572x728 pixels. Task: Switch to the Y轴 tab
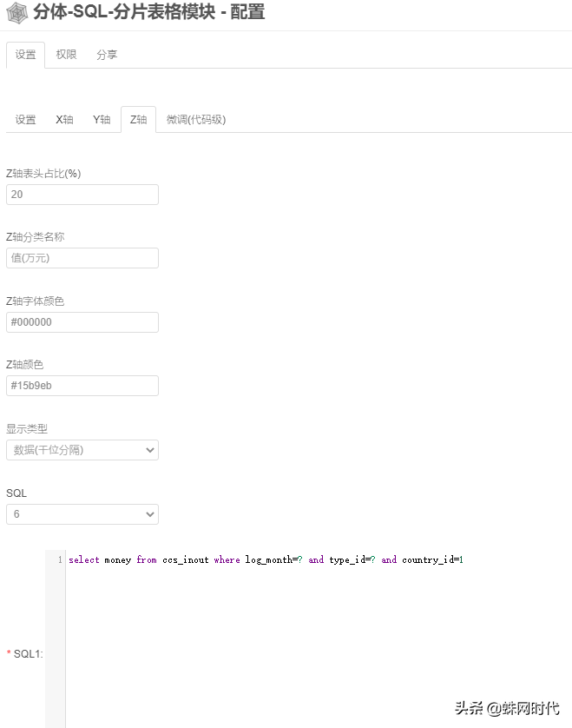pos(102,120)
